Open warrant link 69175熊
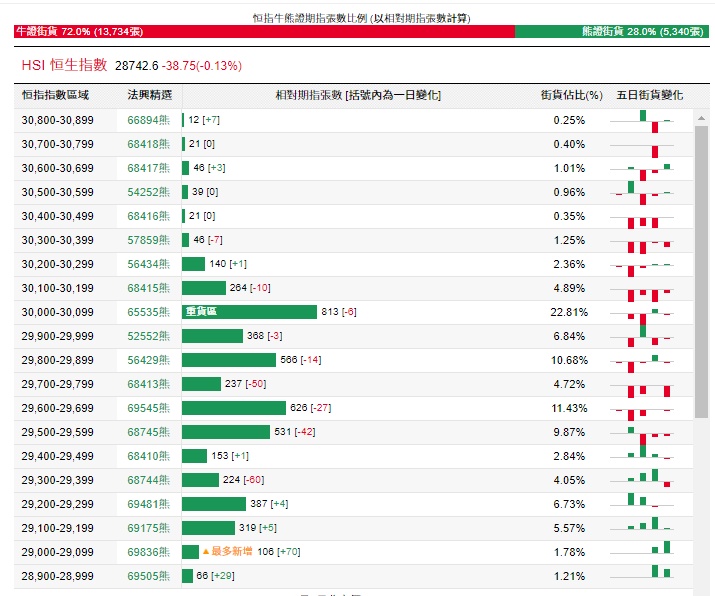715x596 pixels. pyautogui.click(x=149, y=528)
